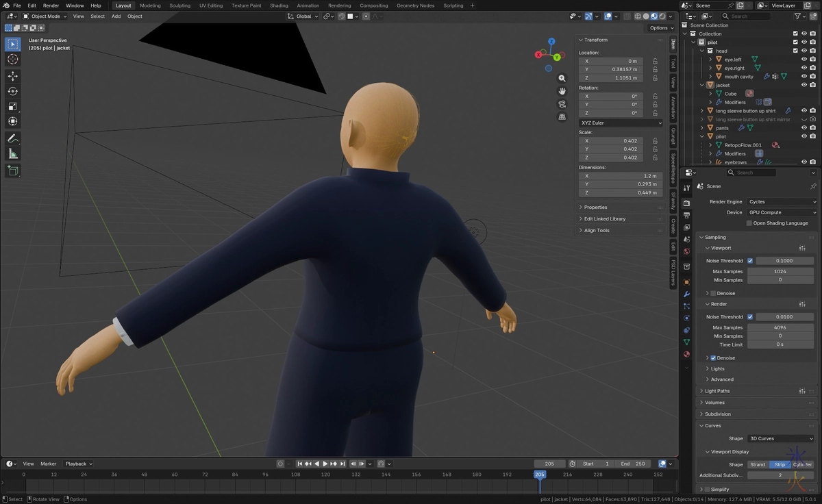Switch to the Sculpting workspace tab
The width and height of the screenshot is (822, 504).
coord(179,5)
